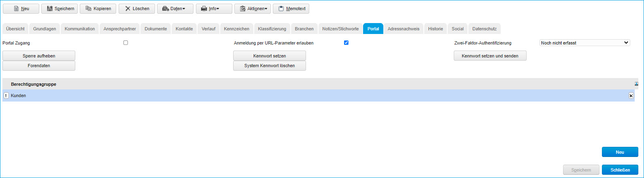Click the person icon in table header
Viewport: 644px width, 178px height.
[637, 84]
